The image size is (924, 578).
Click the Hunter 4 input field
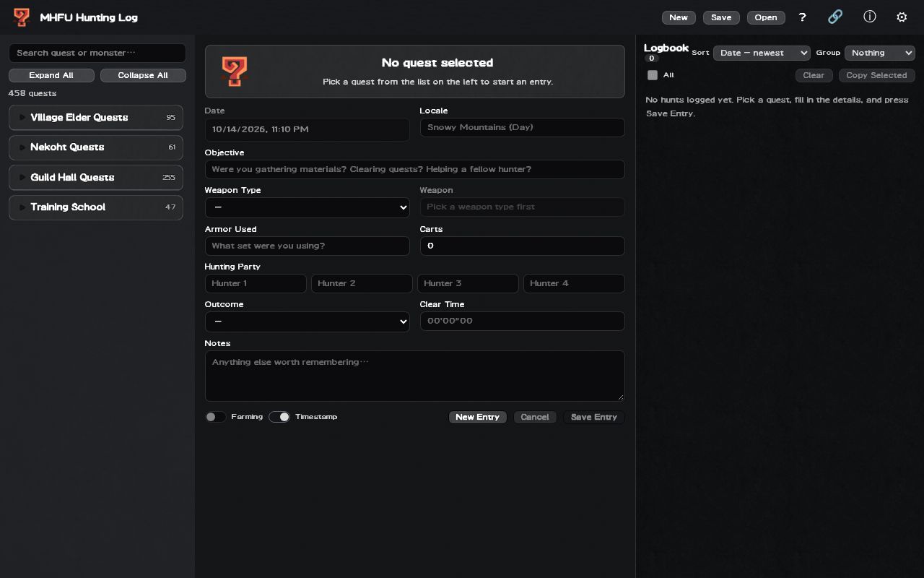pyautogui.click(x=574, y=283)
